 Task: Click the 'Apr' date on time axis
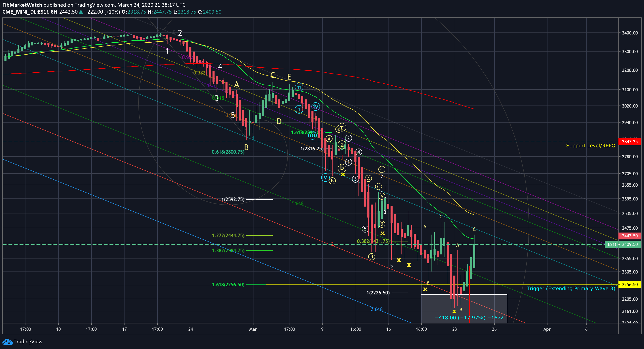coord(547,329)
